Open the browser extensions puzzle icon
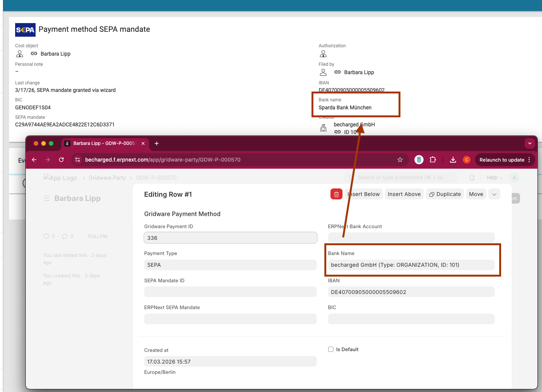 pos(433,160)
